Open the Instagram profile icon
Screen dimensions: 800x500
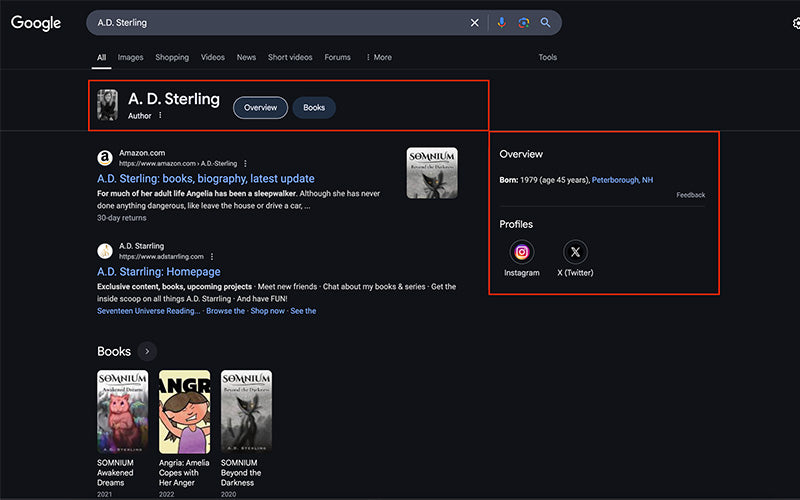(x=521, y=252)
